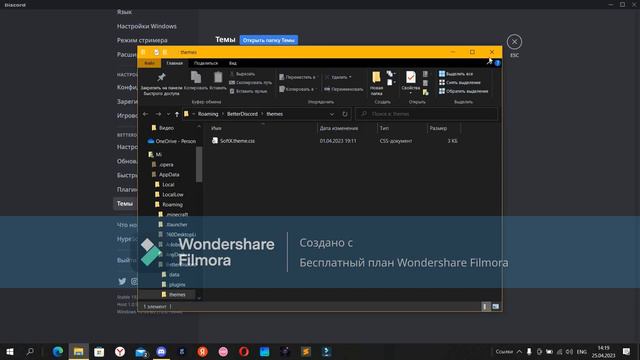This screenshot has width=640, height=360.
Task: Switch to the Главная ribbon tab
Action: (x=175, y=63)
